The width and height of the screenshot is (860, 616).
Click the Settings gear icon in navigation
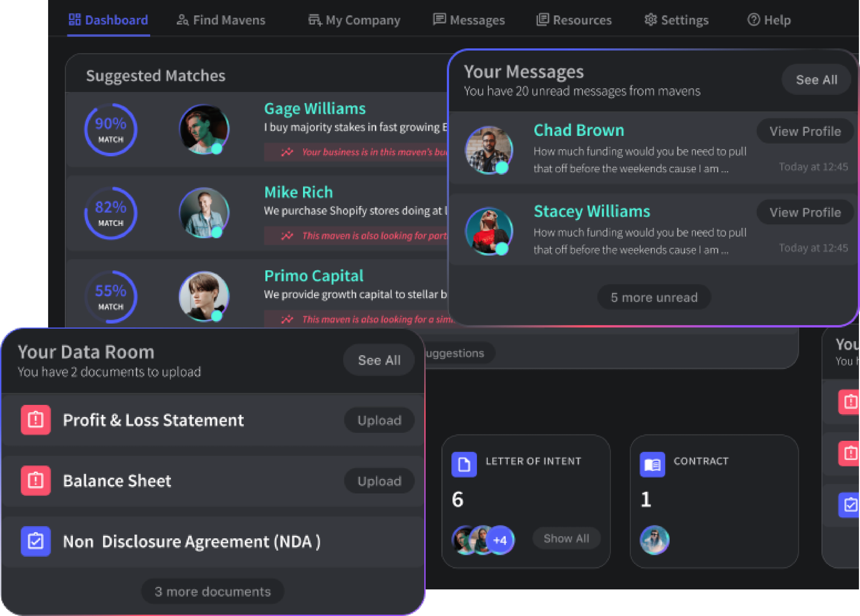pyautogui.click(x=651, y=20)
